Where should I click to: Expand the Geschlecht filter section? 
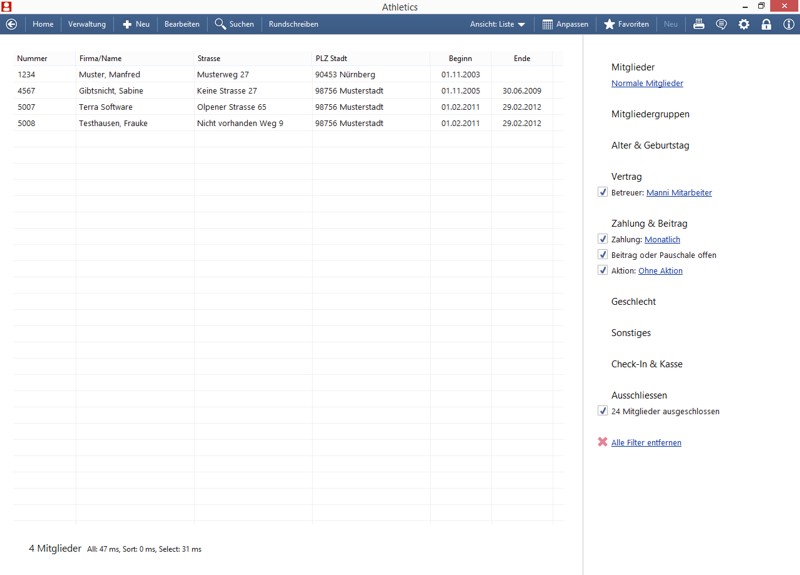pyautogui.click(x=633, y=302)
